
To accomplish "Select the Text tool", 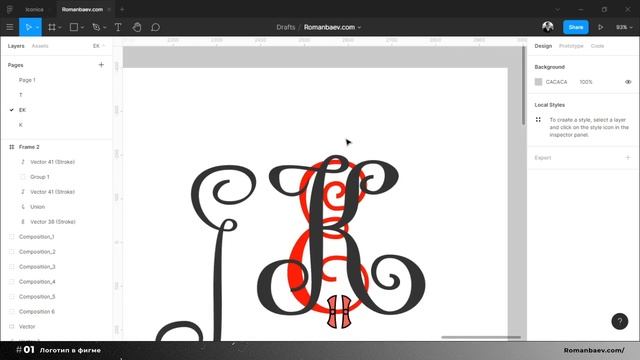I will [x=118, y=27].
